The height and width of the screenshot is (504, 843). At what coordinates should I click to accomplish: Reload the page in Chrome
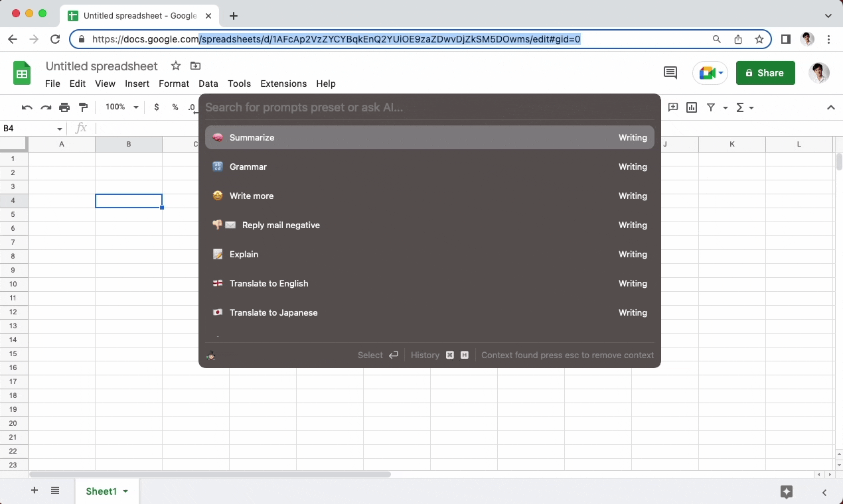click(x=55, y=39)
